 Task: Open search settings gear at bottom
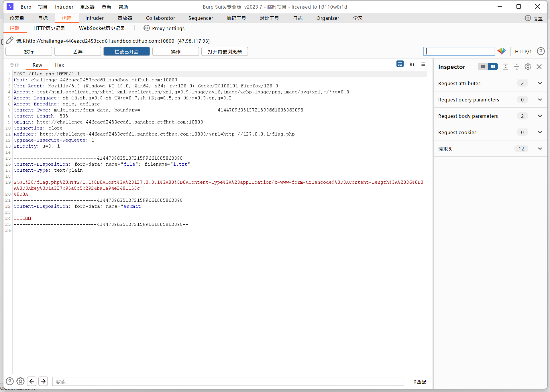tap(20, 381)
